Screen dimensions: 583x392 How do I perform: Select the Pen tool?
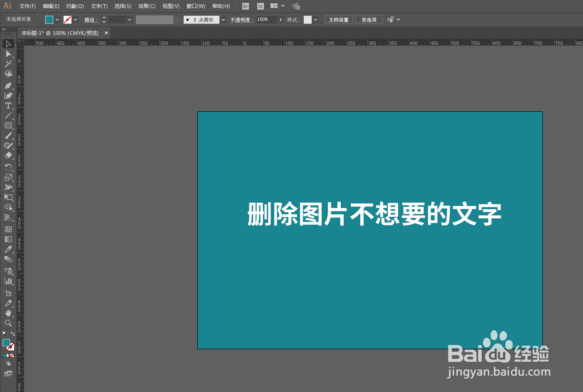tap(8, 86)
